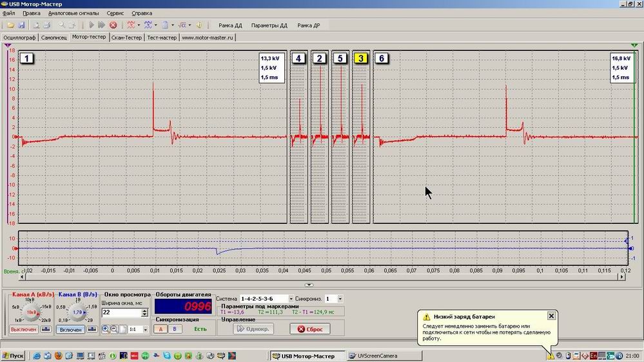Click the red stop circle icon
This screenshot has width=644, height=362.
point(113,25)
